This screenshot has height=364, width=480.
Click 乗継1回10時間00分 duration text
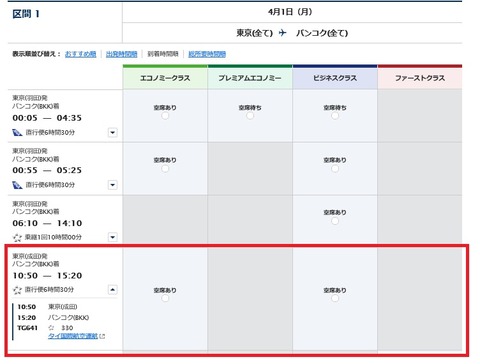pos(53,237)
